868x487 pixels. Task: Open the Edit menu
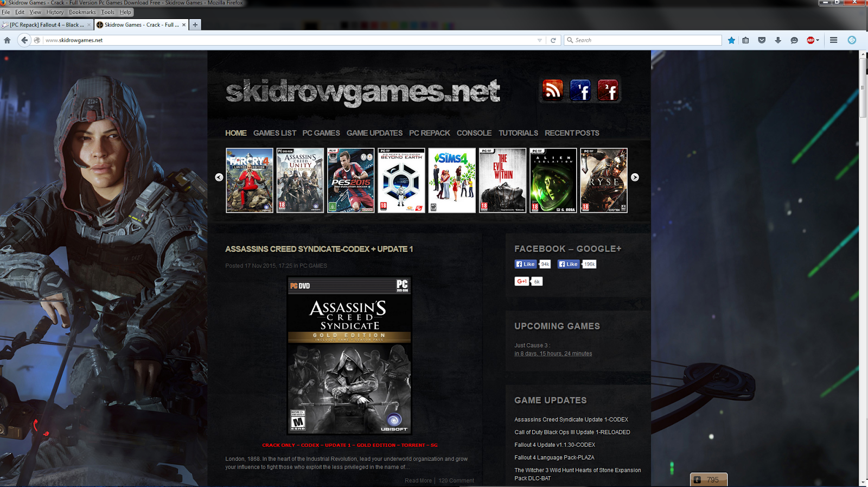pyautogui.click(x=20, y=12)
